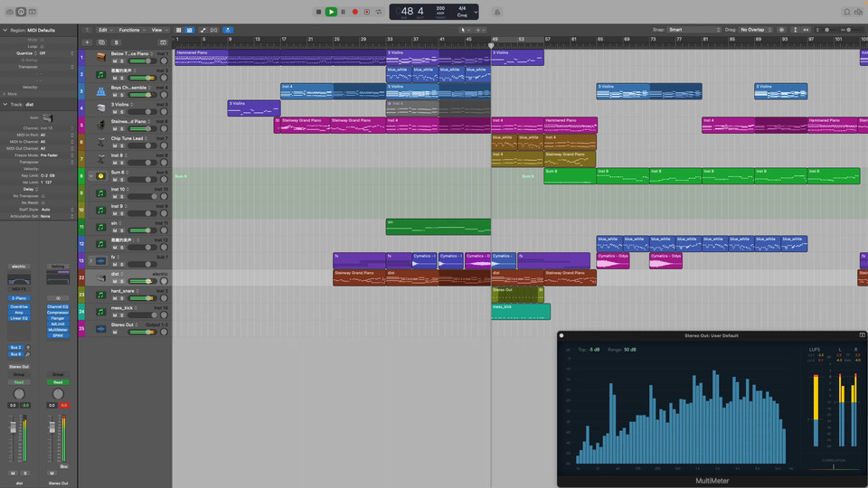Viewport: 868px width, 488px height.
Task: Toggle the grid view icon in the Tracks toolbar
Action: 178,30
